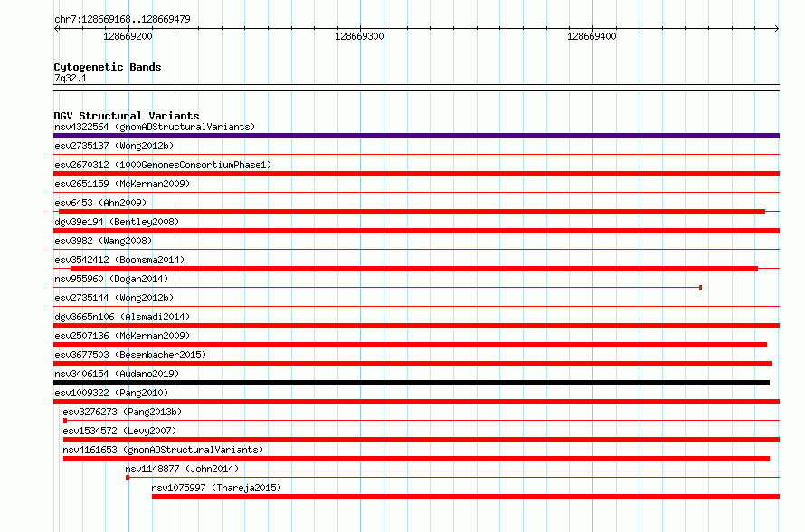Click the black nsv3406154 variant bar
This screenshot has height=532, width=805.
click(x=412, y=383)
